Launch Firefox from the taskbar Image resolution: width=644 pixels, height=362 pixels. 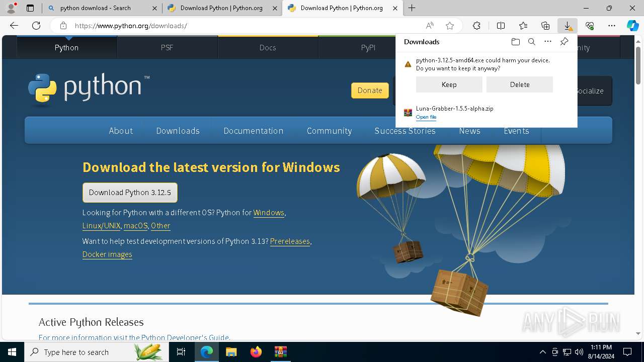click(256, 352)
